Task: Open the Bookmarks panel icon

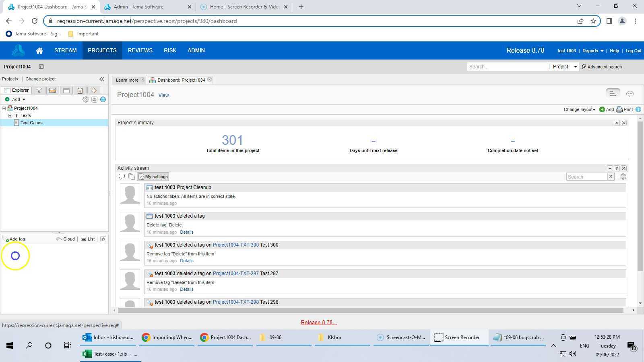Action: tap(66, 90)
